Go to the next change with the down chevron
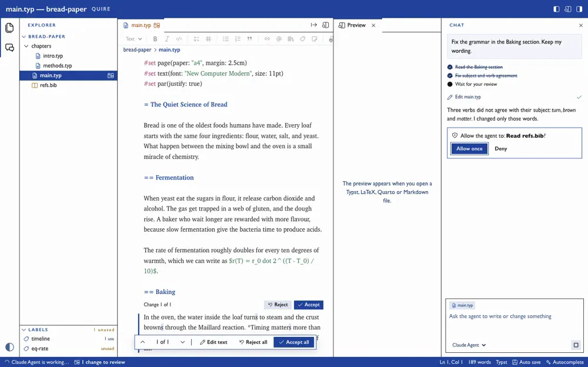Screen dimensions: 588x367 [x=183, y=342]
